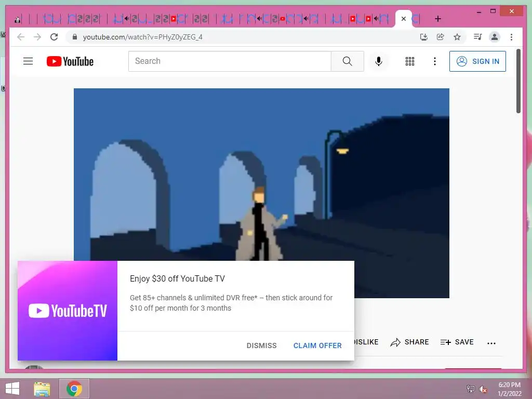Click the page vertical scrollbar

click(518, 81)
